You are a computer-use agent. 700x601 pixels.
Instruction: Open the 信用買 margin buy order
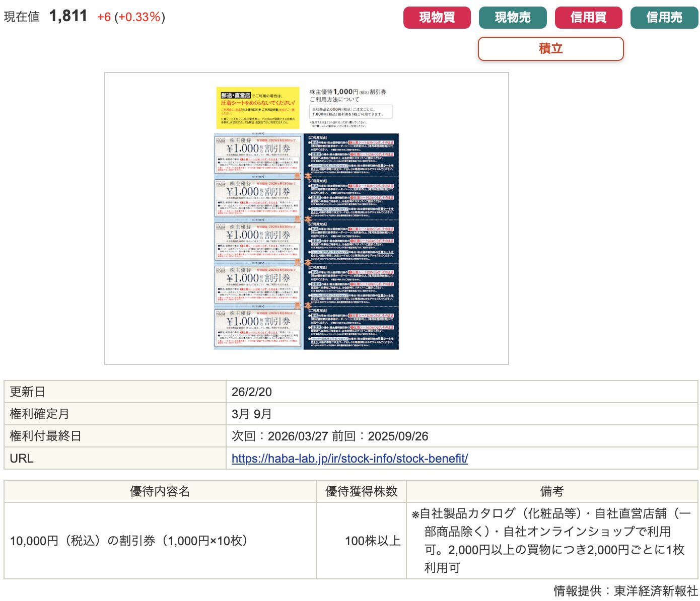pos(588,18)
